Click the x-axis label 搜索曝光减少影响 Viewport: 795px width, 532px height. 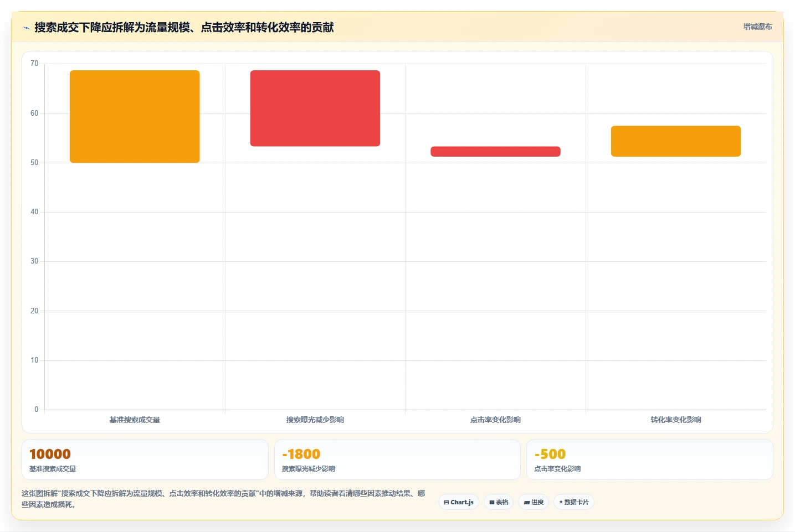point(315,420)
